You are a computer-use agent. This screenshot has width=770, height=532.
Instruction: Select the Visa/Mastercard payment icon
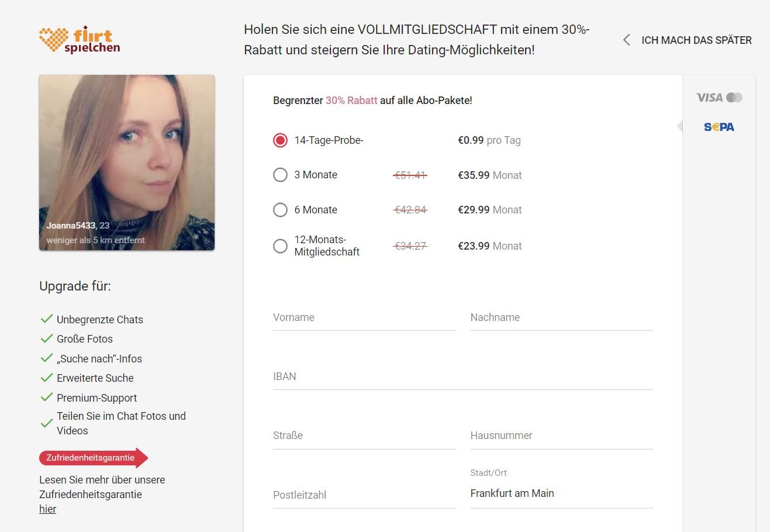pos(719,98)
